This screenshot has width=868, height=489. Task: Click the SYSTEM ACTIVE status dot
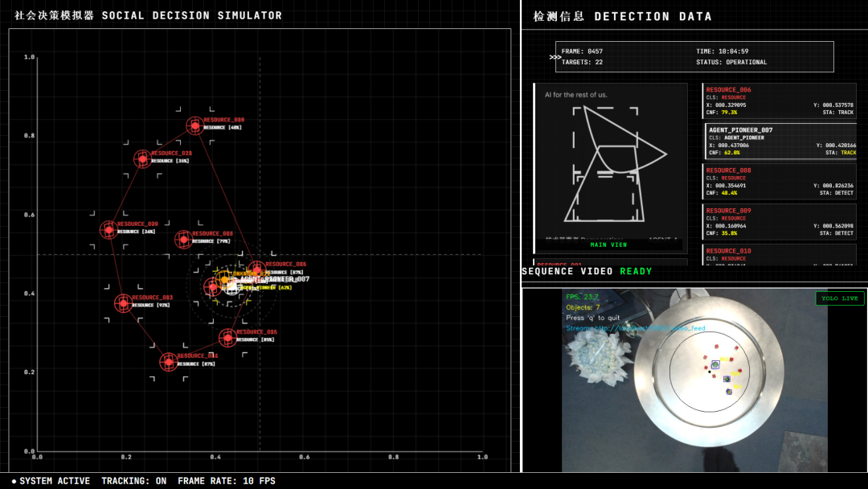tap(14, 481)
